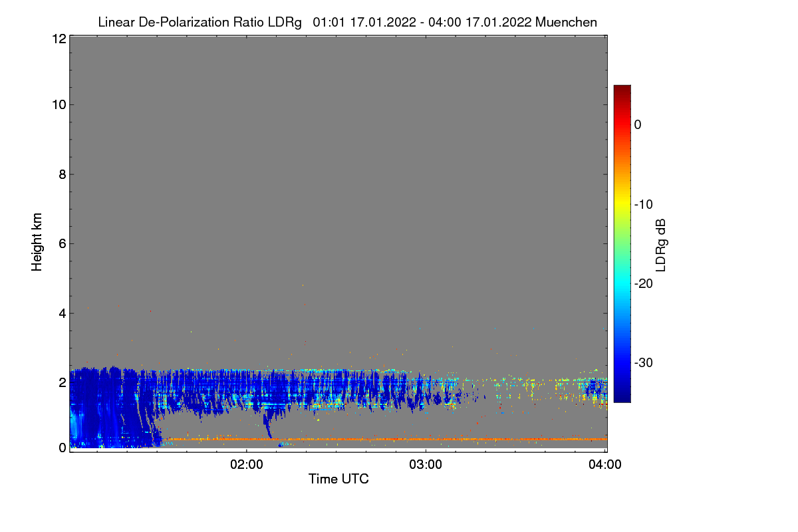Click the height tick label 4
The width and height of the screenshot is (798, 532).
(61, 313)
